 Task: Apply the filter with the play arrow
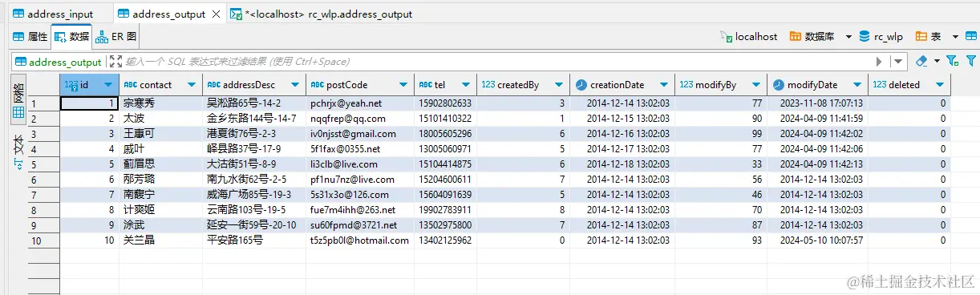click(879, 62)
